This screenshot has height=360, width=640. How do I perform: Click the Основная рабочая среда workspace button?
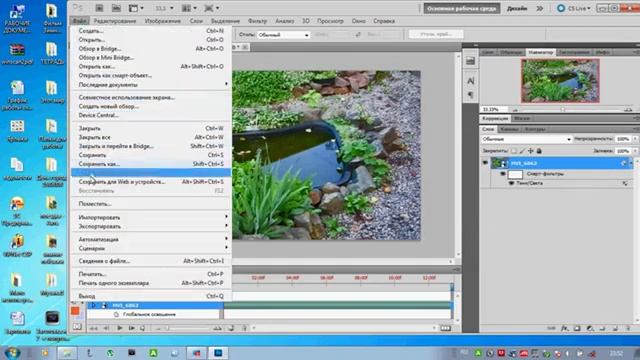pyautogui.click(x=462, y=8)
